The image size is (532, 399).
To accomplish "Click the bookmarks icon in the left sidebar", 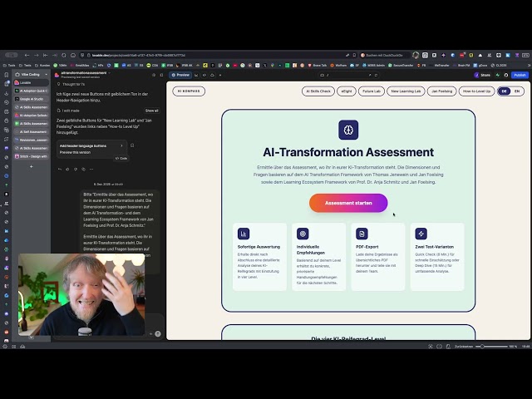I will point(6,75).
